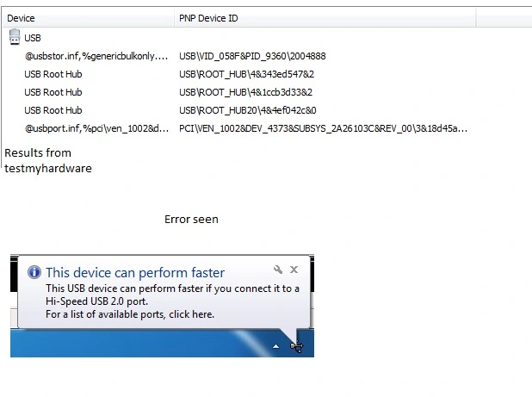Click the PCI\VEN_1002 device ID
Viewport: 532px width, 397px height.
point(323,128)
